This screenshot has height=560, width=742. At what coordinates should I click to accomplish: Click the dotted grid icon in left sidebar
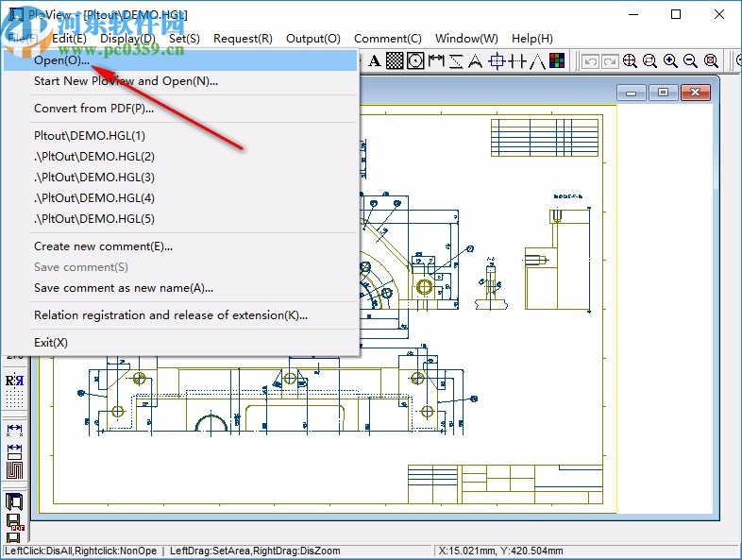click(14, 401)
